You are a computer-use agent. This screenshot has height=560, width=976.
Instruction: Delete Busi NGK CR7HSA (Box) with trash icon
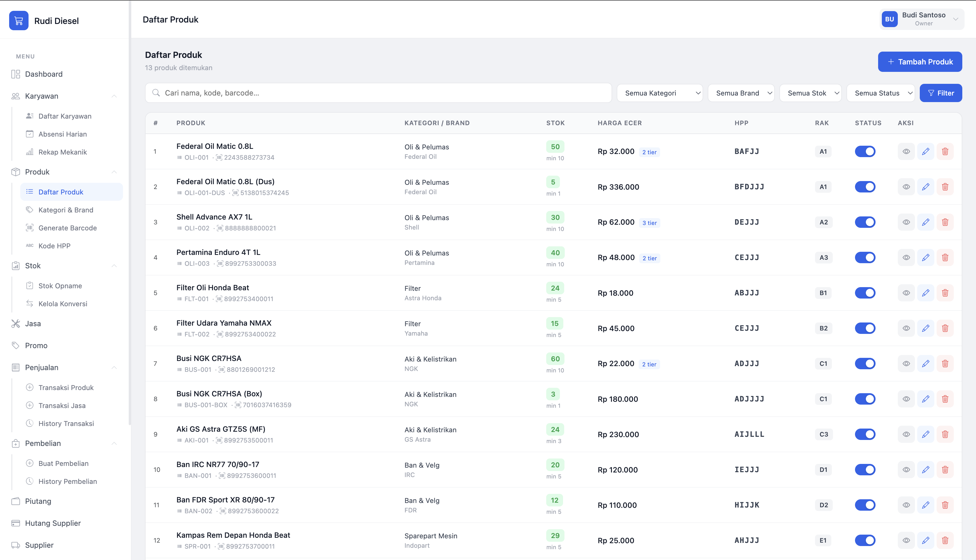pos(945,399)
